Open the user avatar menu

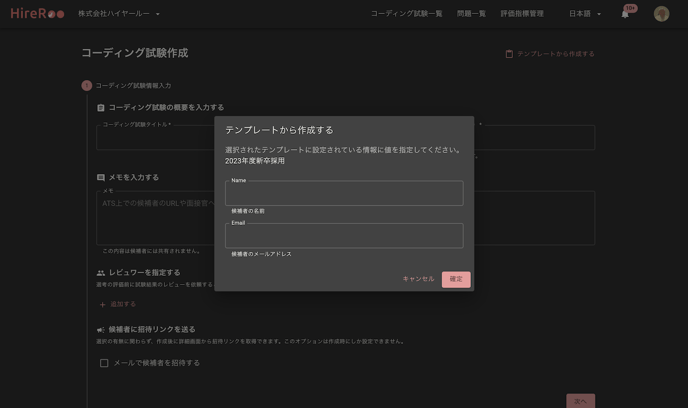point(661,14)
